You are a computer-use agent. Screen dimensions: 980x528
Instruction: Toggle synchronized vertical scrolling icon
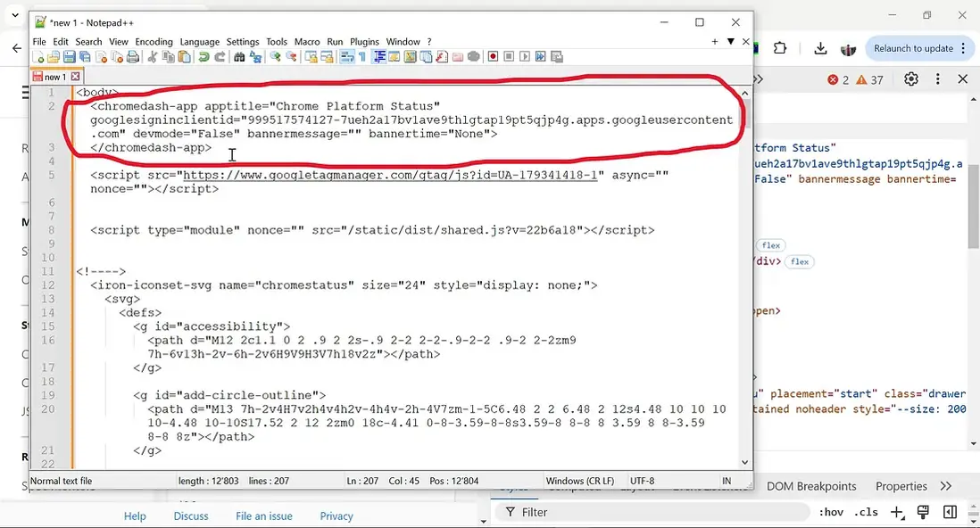[311, 57]
